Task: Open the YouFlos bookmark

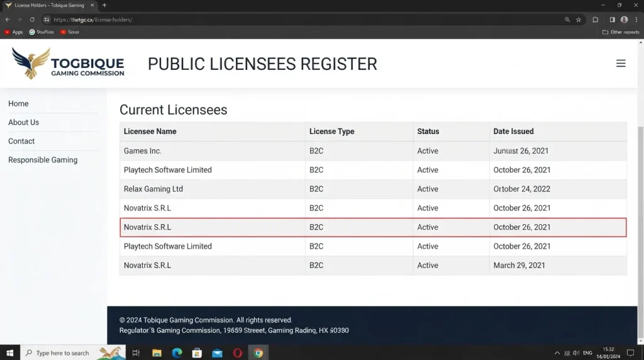Action: point(42,32)
